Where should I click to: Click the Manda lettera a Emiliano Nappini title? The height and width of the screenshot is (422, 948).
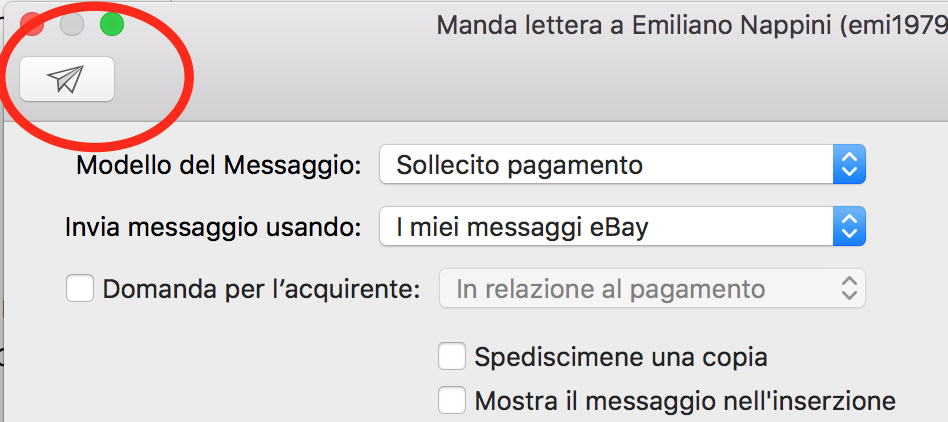tap(692, 26)
